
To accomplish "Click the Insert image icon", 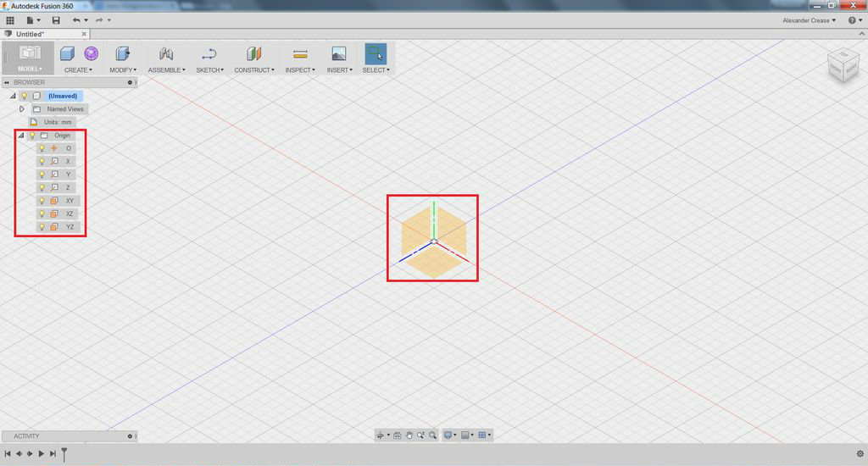I will [339, 53].
